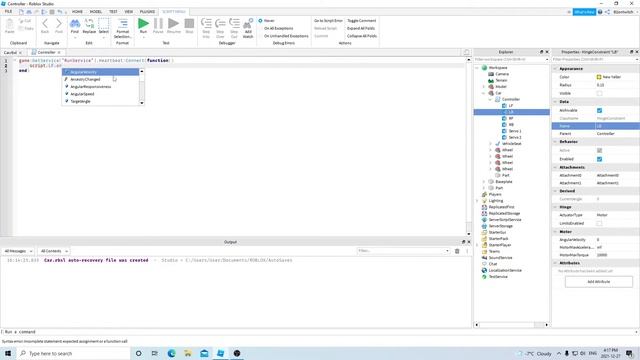Click Expand All Folds action
Viewport: 640px width, 360px height.
[361, 28]
